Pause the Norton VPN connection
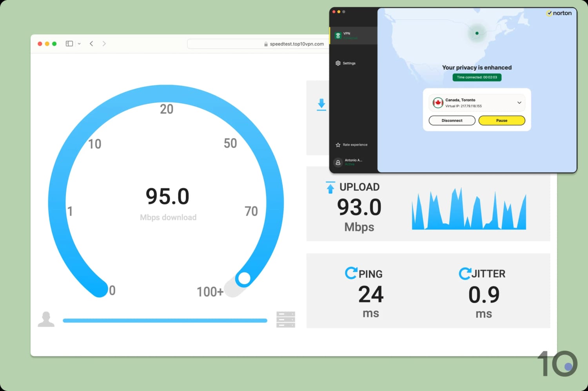This screenshot has height=391, width=588. coord(502,121)
